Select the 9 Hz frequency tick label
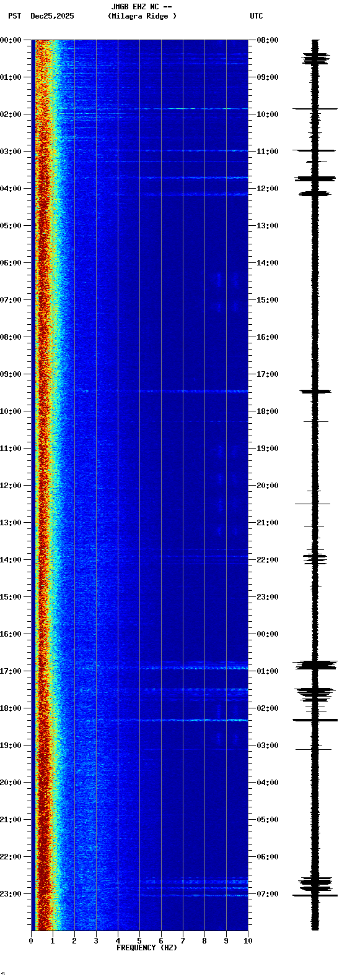Screen dimensions: 342x980 pyautogui.click(x=226, y=941)
